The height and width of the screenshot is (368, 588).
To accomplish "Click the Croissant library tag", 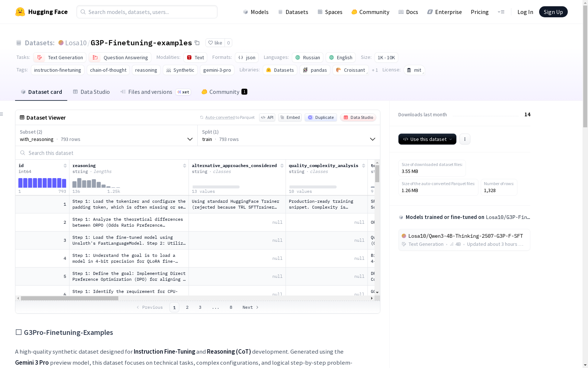I will (351, 70).
